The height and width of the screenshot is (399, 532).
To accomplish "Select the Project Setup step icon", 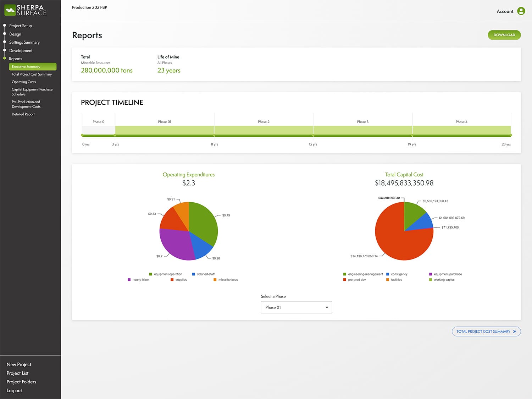I will click(5, 26).
